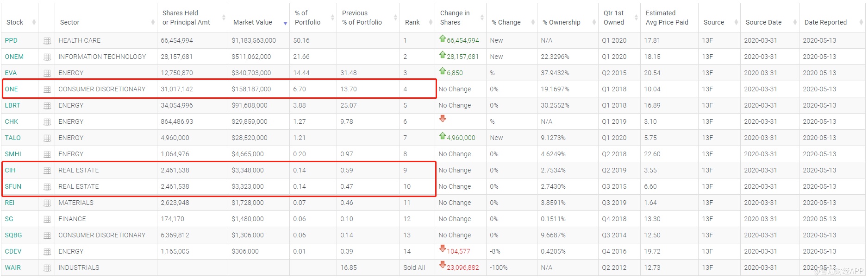The height and width of the screenshot is (280, 868).
Task: Click the grid icon beside PPD
Action: click(47, 41)
